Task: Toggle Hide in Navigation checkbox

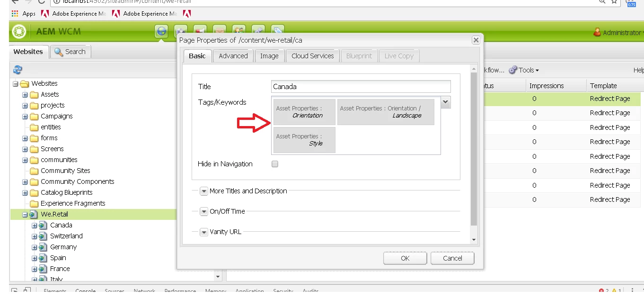Action: coord(275,164)
